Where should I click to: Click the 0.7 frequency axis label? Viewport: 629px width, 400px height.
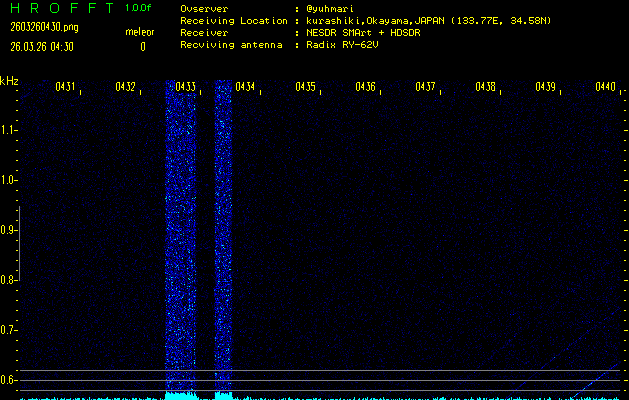(9, 329)
